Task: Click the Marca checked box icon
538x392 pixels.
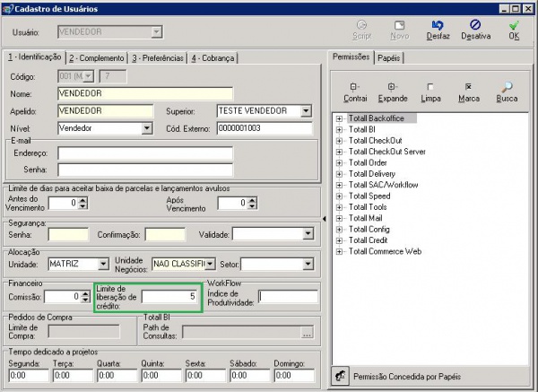Action: [x=468, y=87]
